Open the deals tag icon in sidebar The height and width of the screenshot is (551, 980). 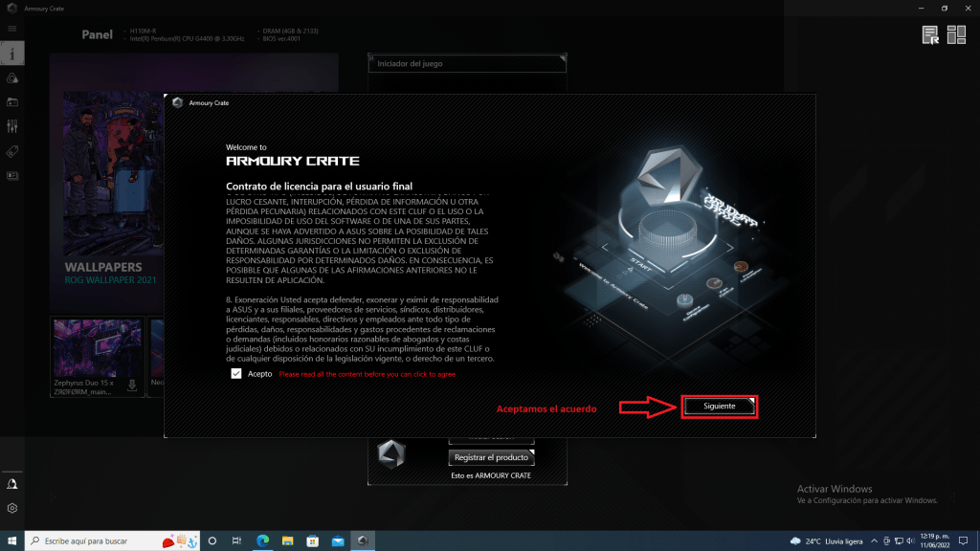point(12,151)
